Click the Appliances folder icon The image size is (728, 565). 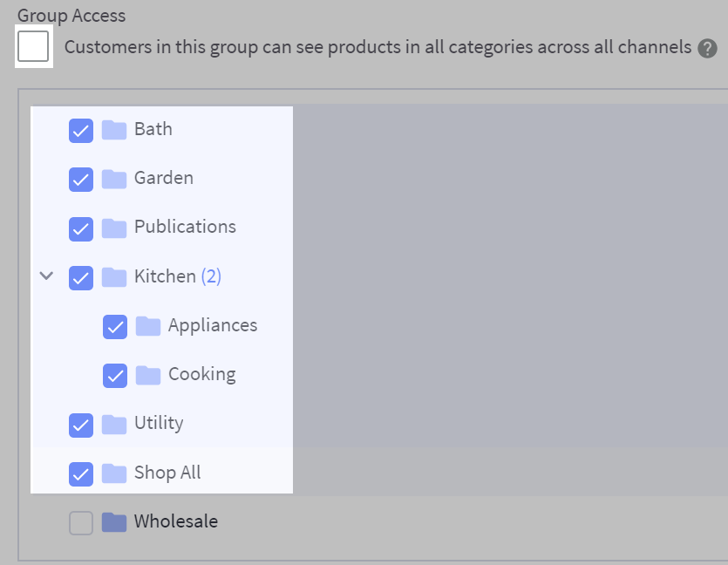pyautogui.click(x=147, y=325)
